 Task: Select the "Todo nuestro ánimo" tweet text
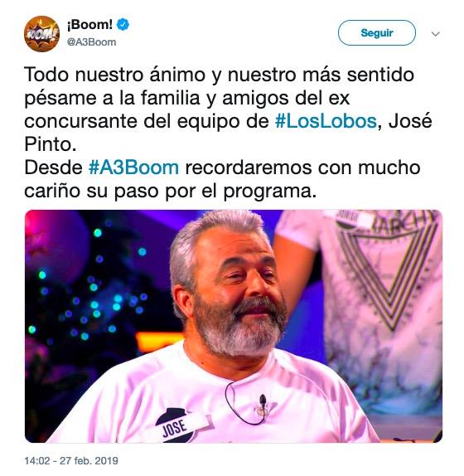[x=228, y=133]
